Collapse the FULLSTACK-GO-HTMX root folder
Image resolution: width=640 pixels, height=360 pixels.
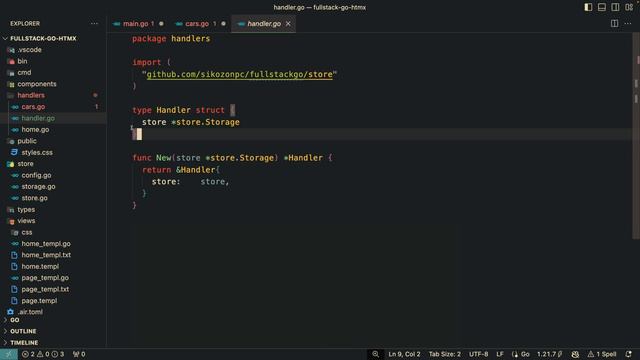pyautogui.click(x=43, y=38)
